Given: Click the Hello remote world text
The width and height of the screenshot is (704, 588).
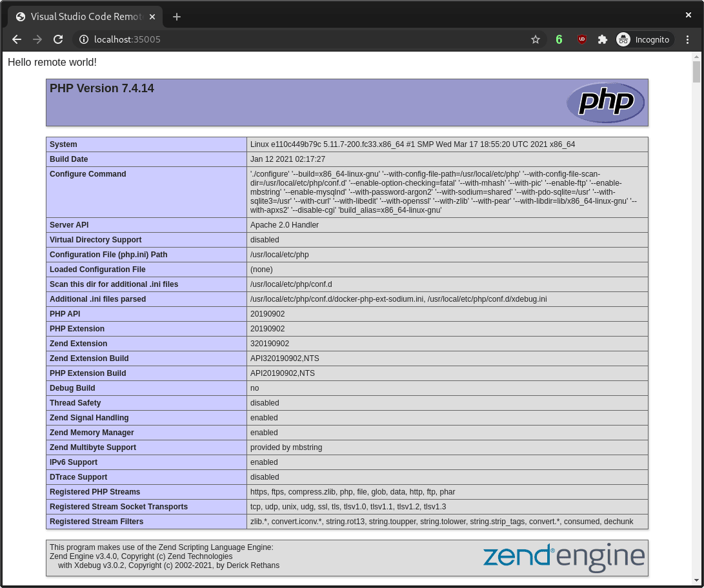Looking at the screenshot, I should click(52, 63).
